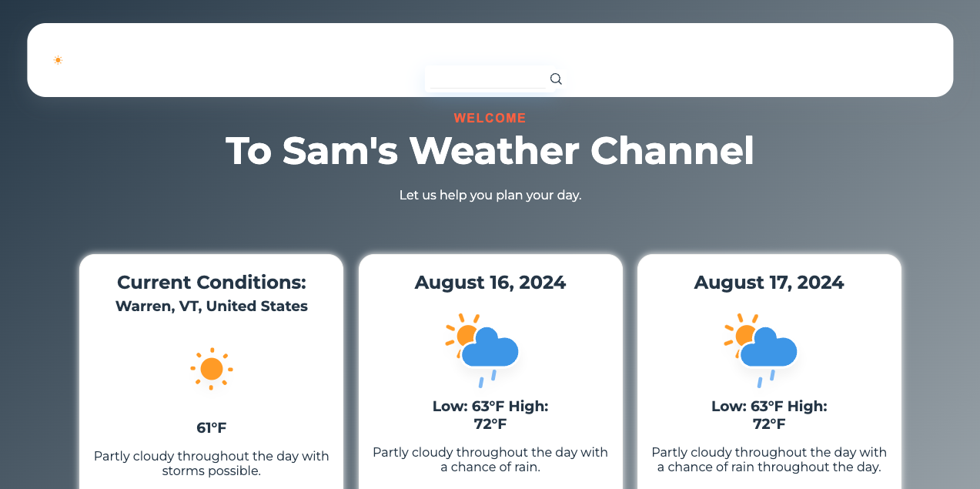The image size is (980, 489).
Task: Click the Low: 63°F High: 72°F text on August 16
Action: pyautogui.click(x=490, y=414)
